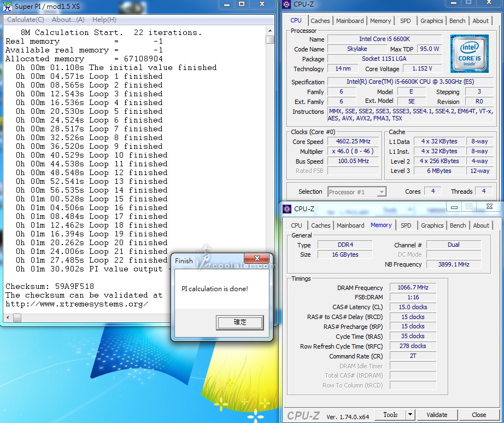Click the Validate button in CPU-Z
Screen dimensions: 504x423
coord(437,415)
